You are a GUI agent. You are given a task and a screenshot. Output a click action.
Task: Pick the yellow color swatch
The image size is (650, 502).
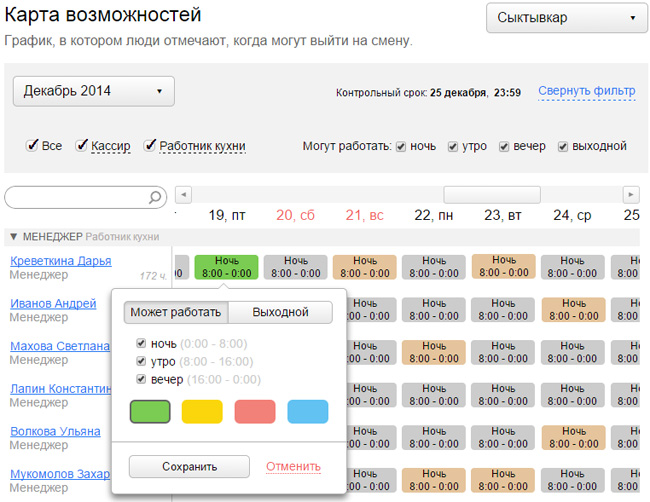click(x=202, y=412)
